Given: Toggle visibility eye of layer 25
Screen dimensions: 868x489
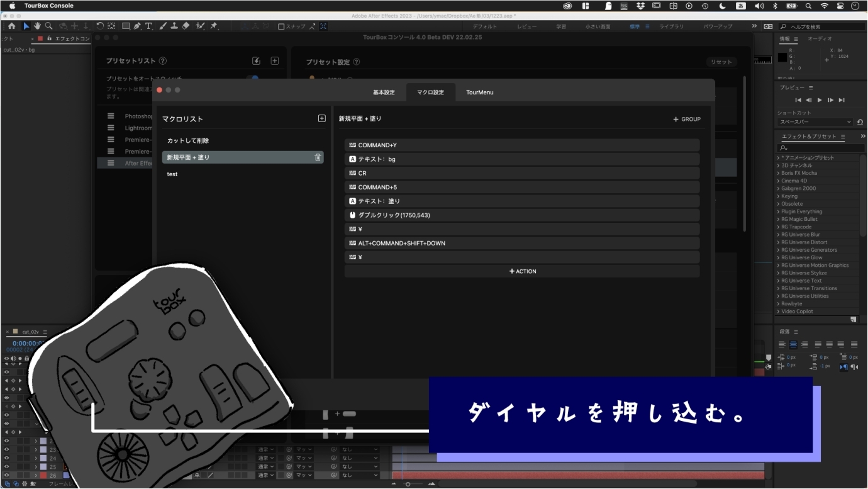Looking at the screenshot, I should (x=7, y=467).
